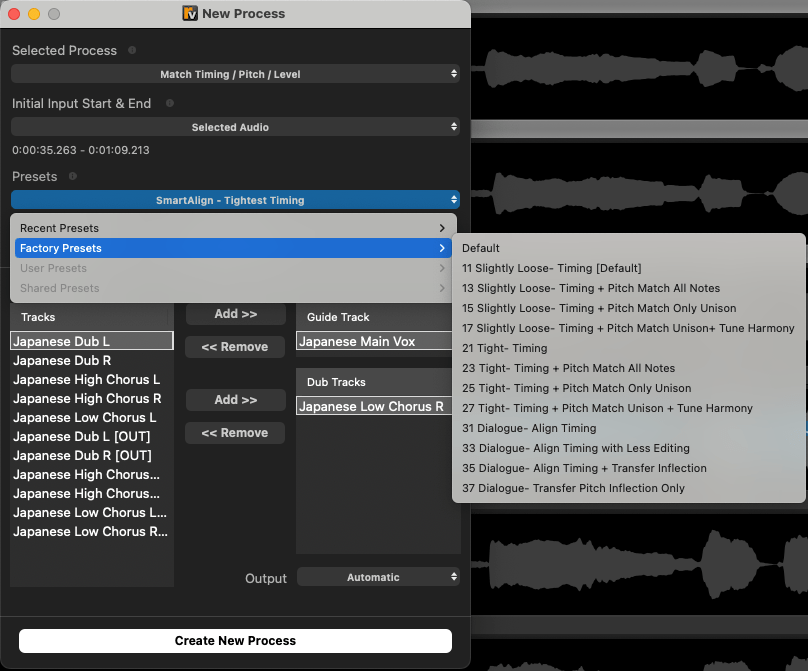
Task: Click Create New Process button
Action: [x=235, y=640]
